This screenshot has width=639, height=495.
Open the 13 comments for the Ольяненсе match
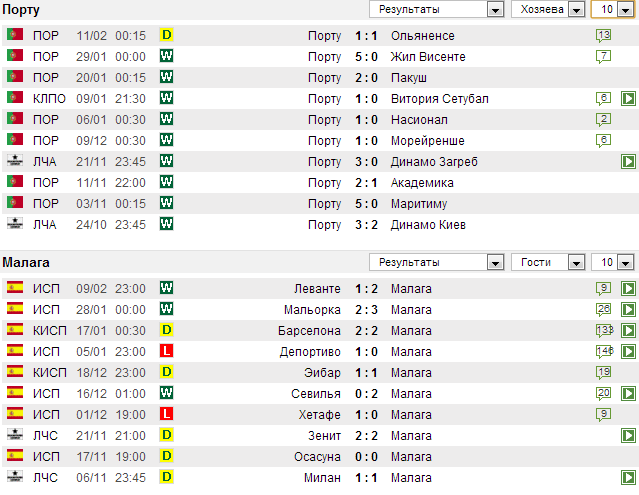coord(603,35)
